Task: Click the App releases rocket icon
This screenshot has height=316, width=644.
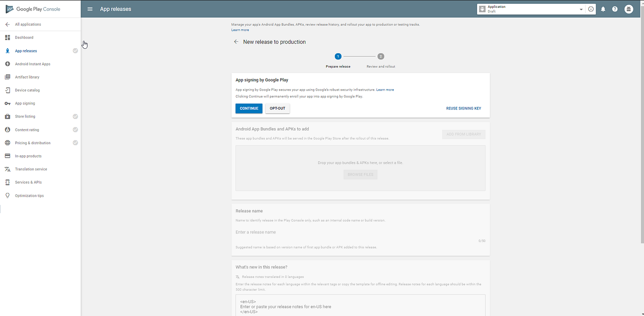Action: click(7, 51)
